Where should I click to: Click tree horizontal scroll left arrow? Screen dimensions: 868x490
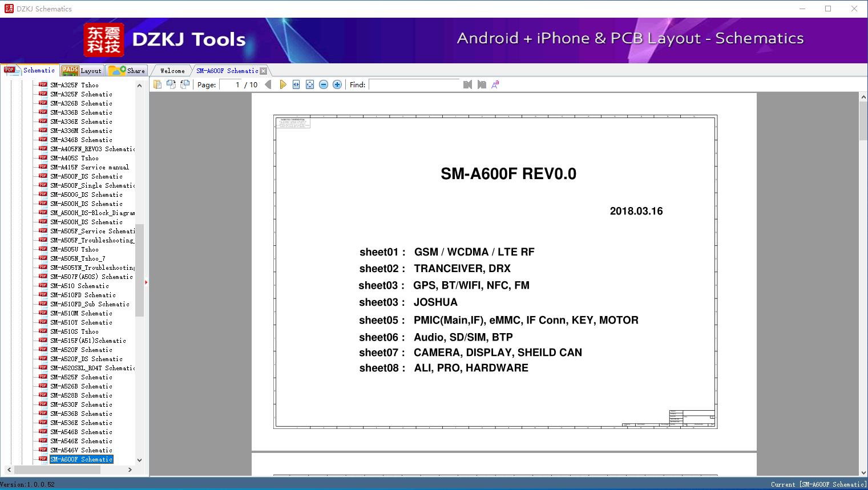9,469
